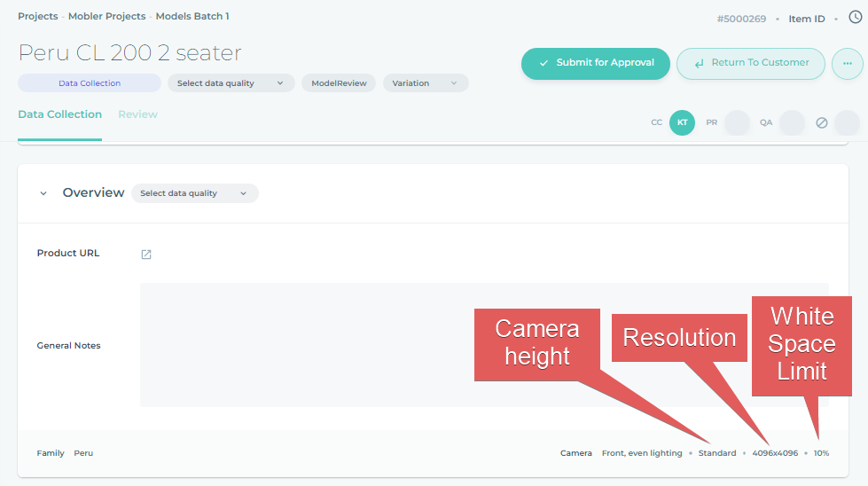This screenshot has width=868, height=486.
Task: Navigate to Projects breadcrumb
Action: [37, 16]
